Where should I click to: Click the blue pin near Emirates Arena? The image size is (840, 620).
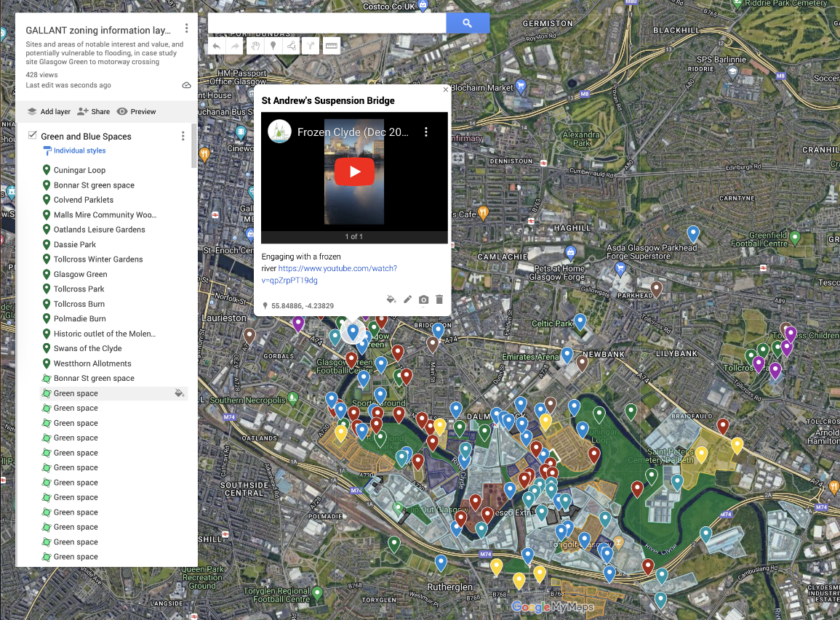[567, 355]
